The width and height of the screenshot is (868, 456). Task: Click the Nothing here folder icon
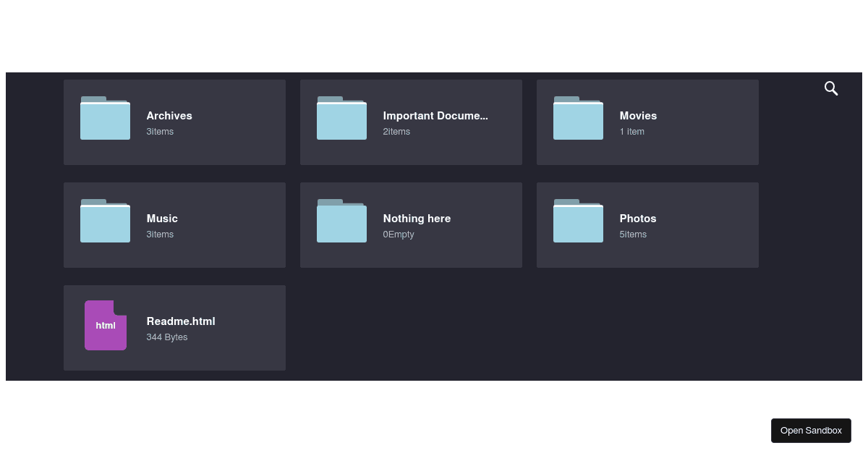point(341,221)
